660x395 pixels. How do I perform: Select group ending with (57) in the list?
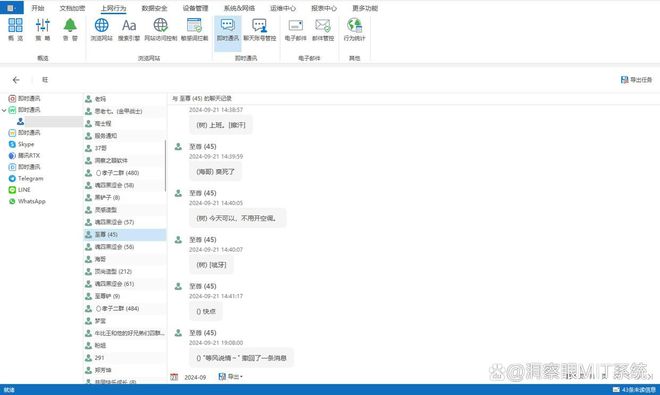point(125,222)
